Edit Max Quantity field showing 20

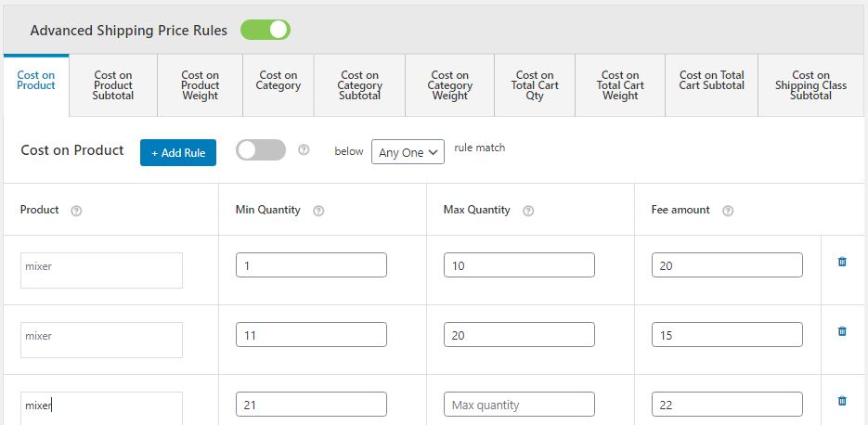[x=519, y=335]
